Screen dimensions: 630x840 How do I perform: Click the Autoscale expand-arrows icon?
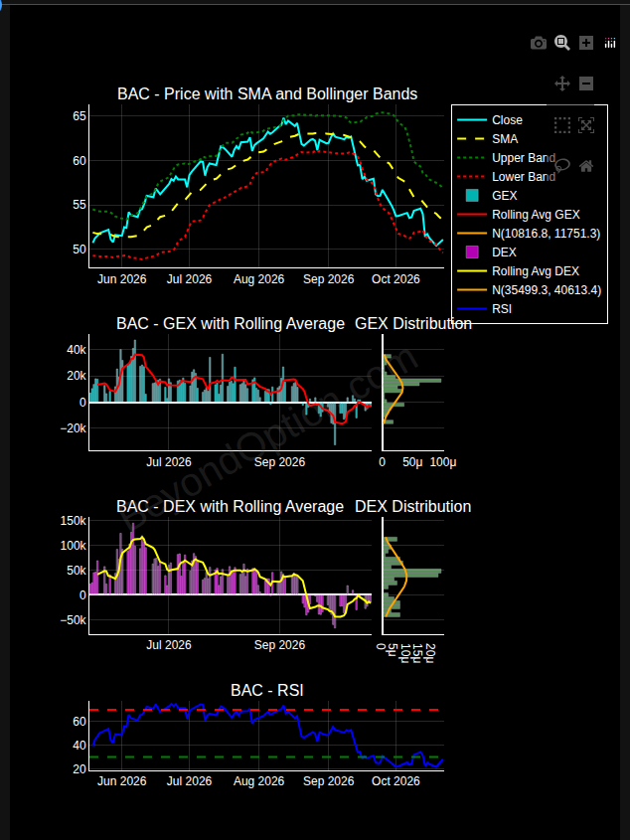[x=586, y=125]
